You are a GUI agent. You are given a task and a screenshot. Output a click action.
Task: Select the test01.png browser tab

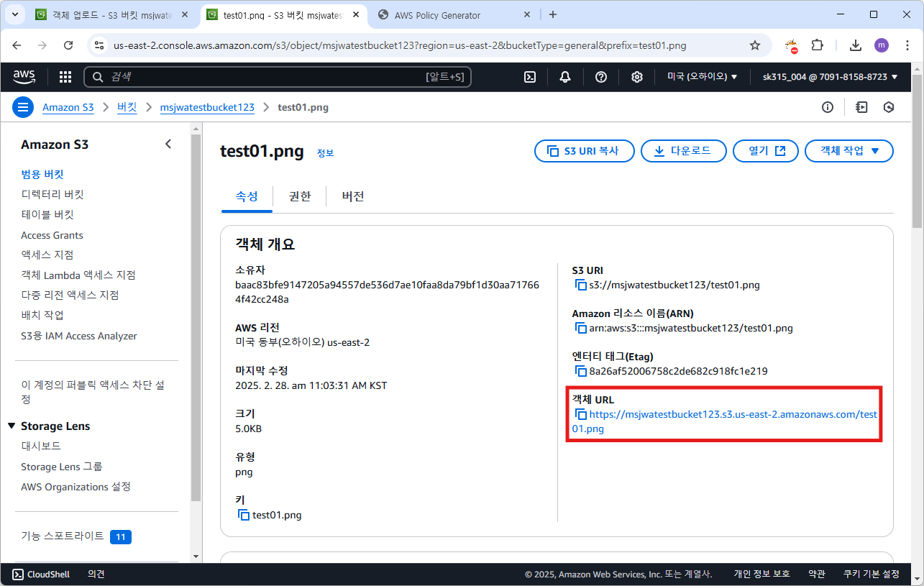pyautogui.click(x=283, y=15)
